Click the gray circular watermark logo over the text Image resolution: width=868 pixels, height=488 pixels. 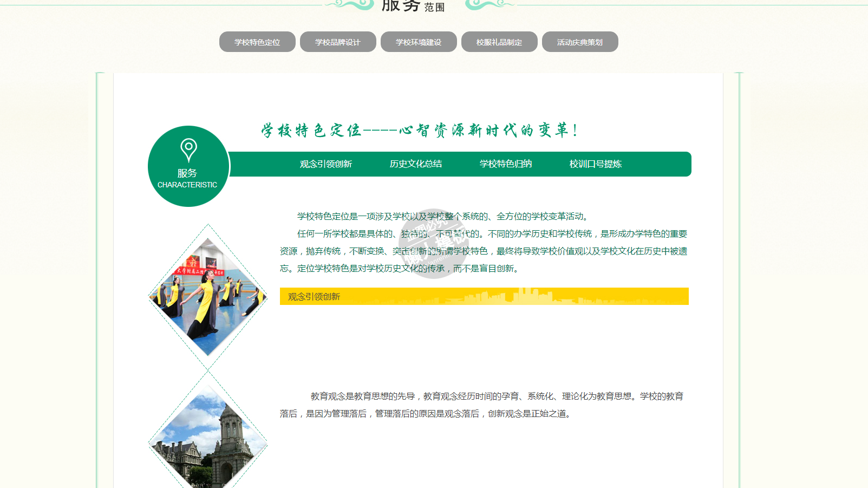click(x=433, y=243)
